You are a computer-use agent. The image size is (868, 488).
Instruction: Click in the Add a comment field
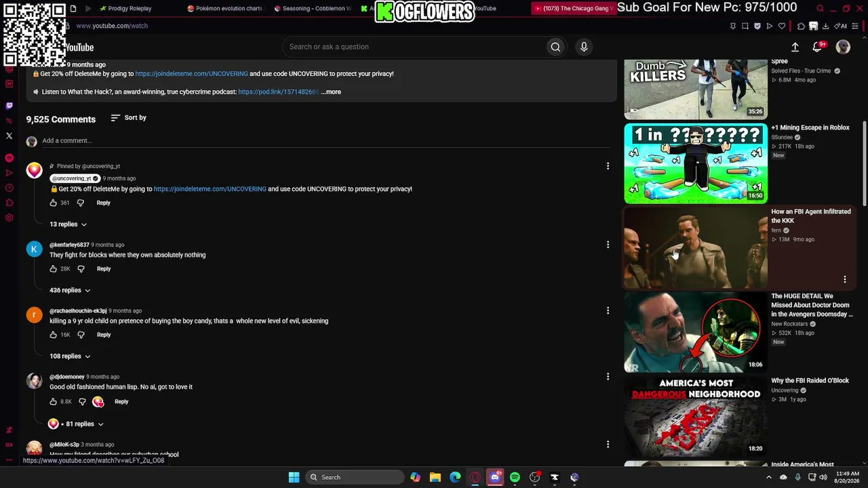point(325,141)
